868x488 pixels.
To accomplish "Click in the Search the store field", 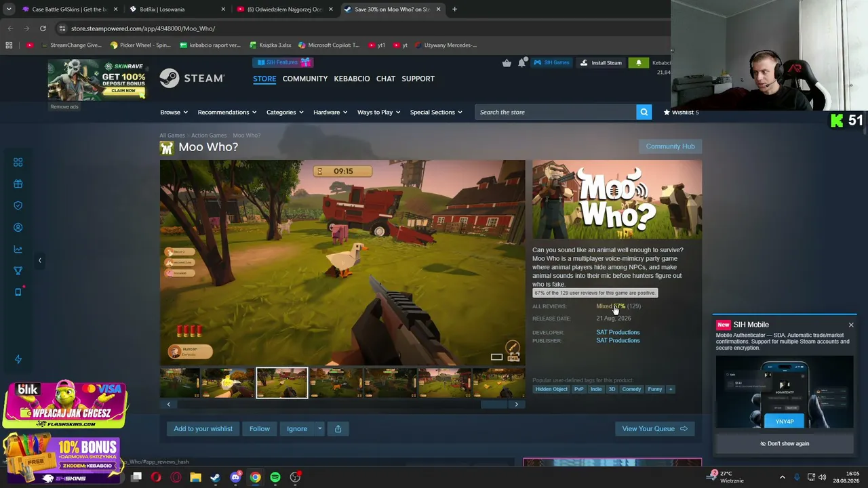I will click(555, 113).
